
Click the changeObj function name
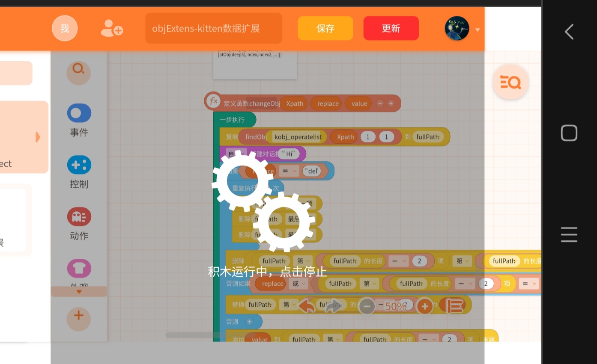click(x=264, y=104)
